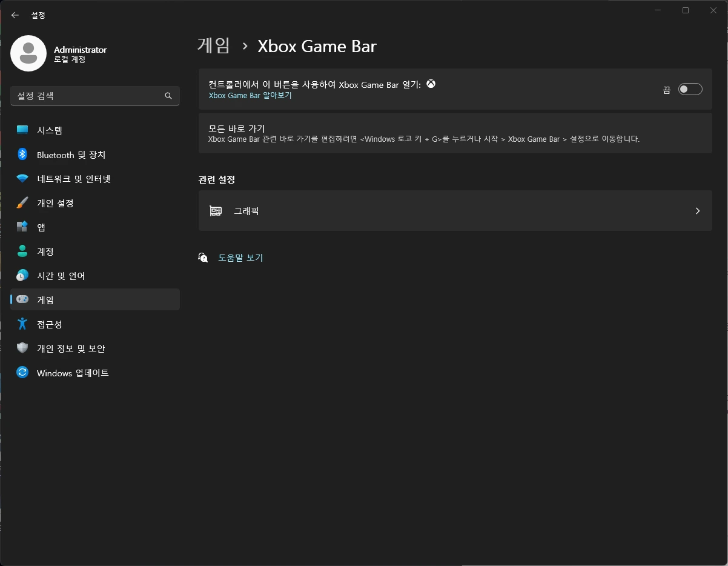Click the 접근성 accessibility figure icon
728x566 pixels.
22,324
